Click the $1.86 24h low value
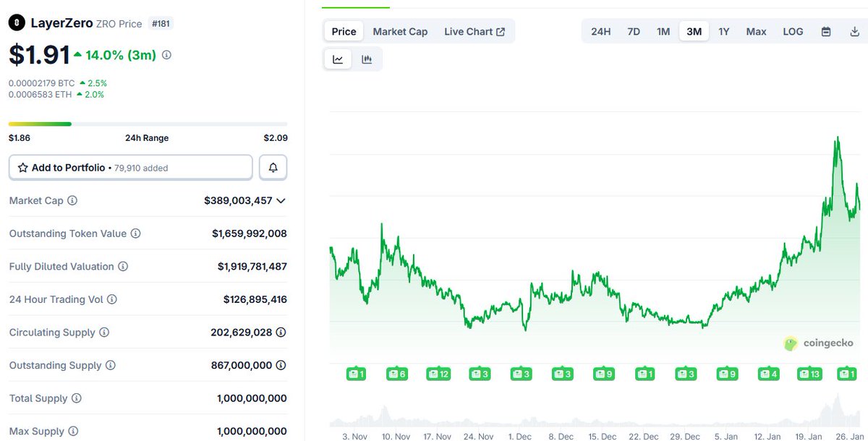The image size is (868, 441). coord(20,137)
